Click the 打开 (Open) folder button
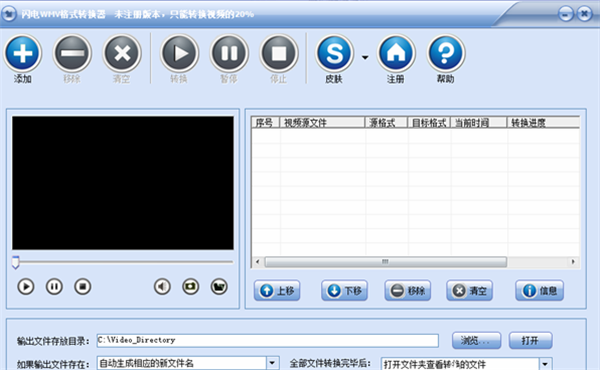This screenshot has height=370, width=600. [530, 340]
